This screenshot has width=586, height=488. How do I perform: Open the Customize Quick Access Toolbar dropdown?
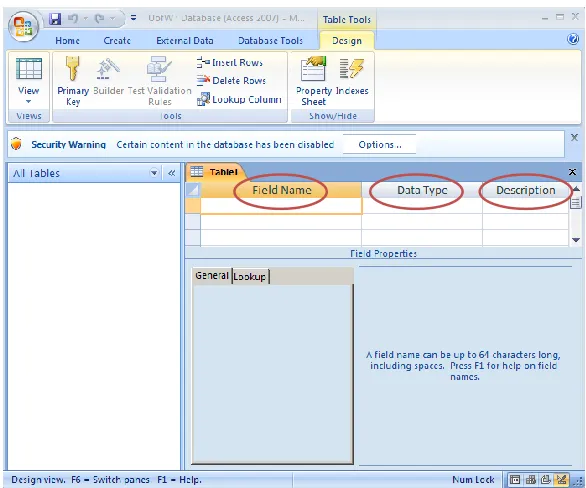[x=133, y=18]
